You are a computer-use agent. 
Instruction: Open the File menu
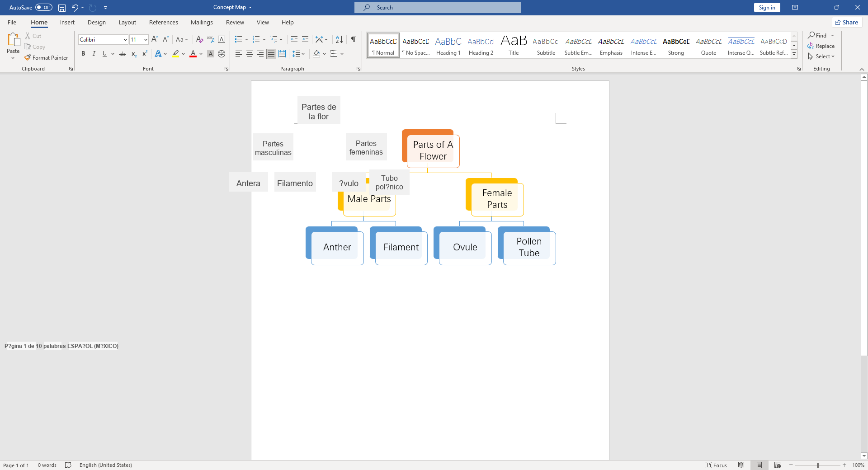point(12,22)
